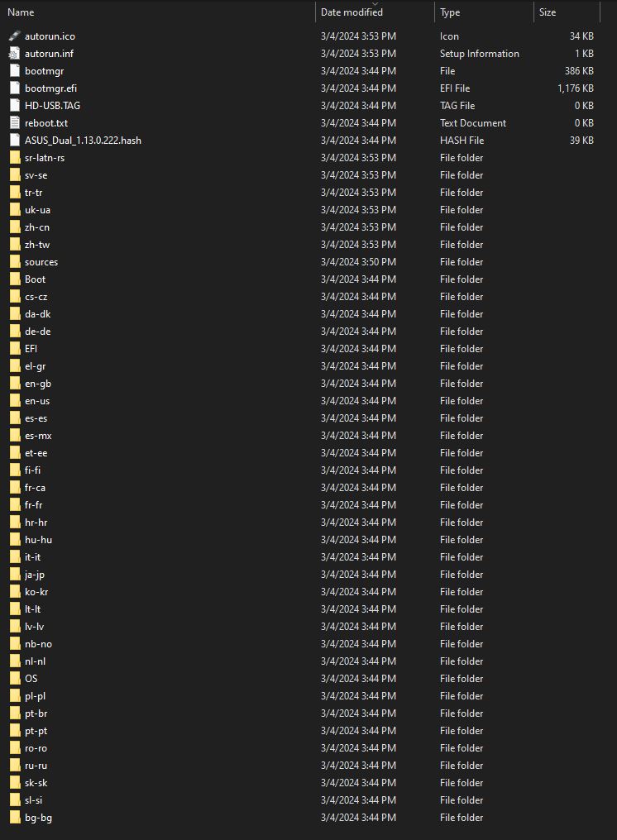The image size is (617, 840).
Task: Click the Boot folder icon
Action: click(x=15, y=279)
